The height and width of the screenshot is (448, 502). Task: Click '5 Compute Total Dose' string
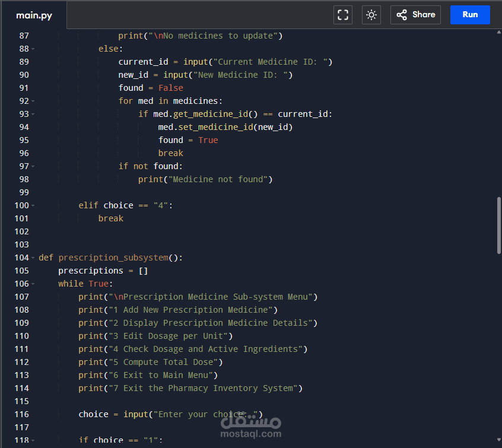[x=163, y=362]
